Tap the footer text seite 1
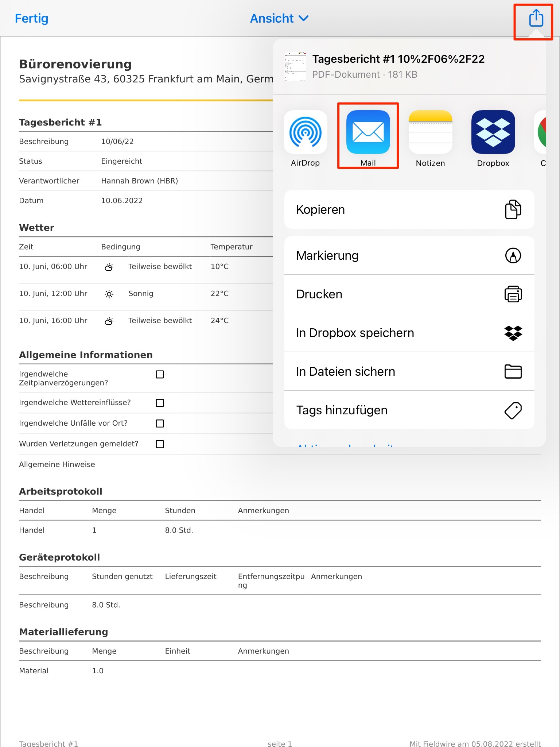Viewport: 560px width, 747px height. pyautogui.click(x=280, y=743)
